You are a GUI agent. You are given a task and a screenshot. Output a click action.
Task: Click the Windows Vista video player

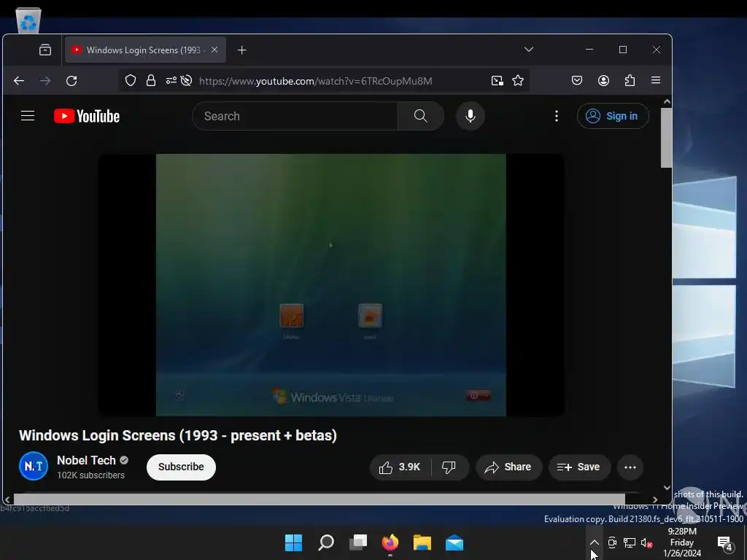[x=331, y=285]
